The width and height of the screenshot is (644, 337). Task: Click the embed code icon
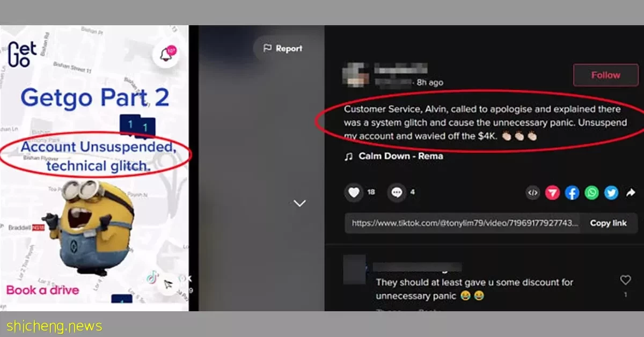532,193
